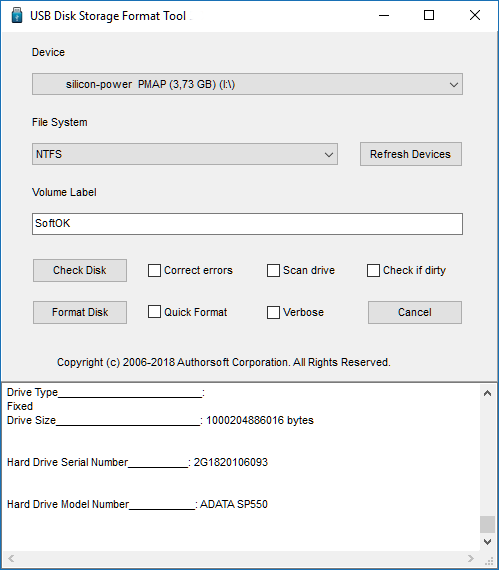Tick the Scan drive checkbox
The image size is (499, 570).
[x=273, y=270]
